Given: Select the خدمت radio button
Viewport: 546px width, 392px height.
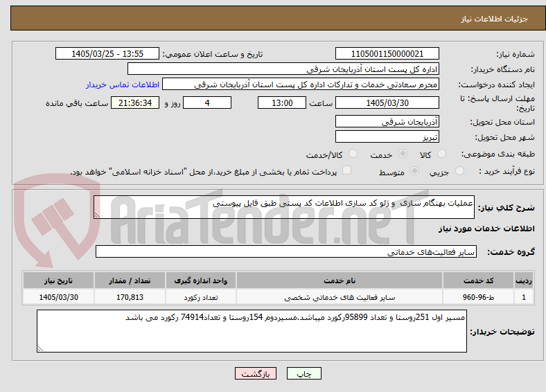Looking at the screenshot, I should [403, 154].
